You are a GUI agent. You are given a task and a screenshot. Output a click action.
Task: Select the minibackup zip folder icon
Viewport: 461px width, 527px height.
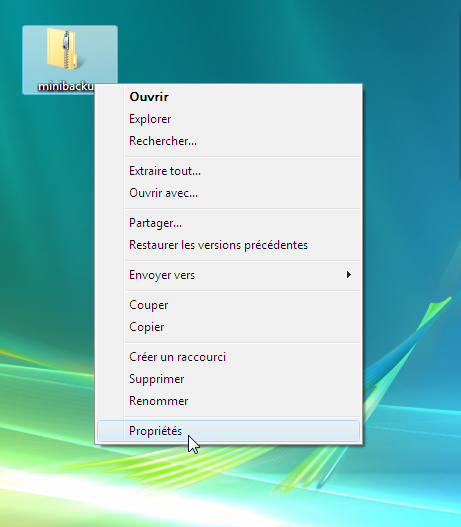tap(62, 49)
